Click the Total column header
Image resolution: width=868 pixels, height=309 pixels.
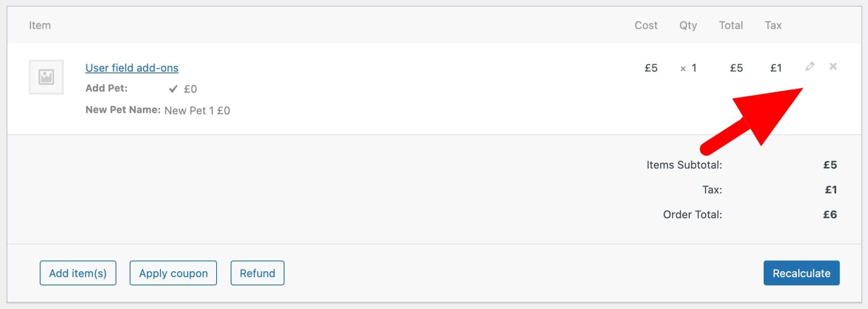click(731, 25)
